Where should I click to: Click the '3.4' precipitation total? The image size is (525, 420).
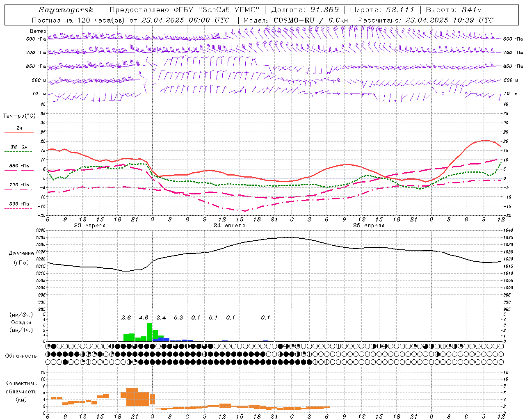pos(161,318)
